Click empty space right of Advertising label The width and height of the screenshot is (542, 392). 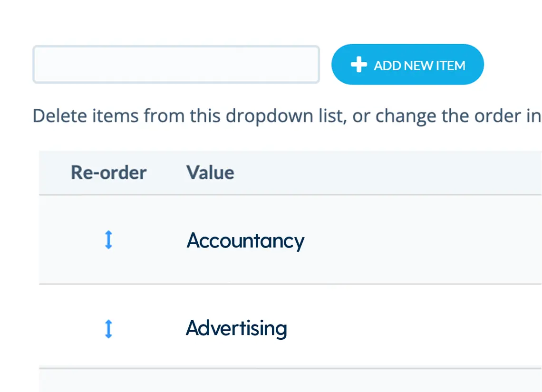click(414, 328)
